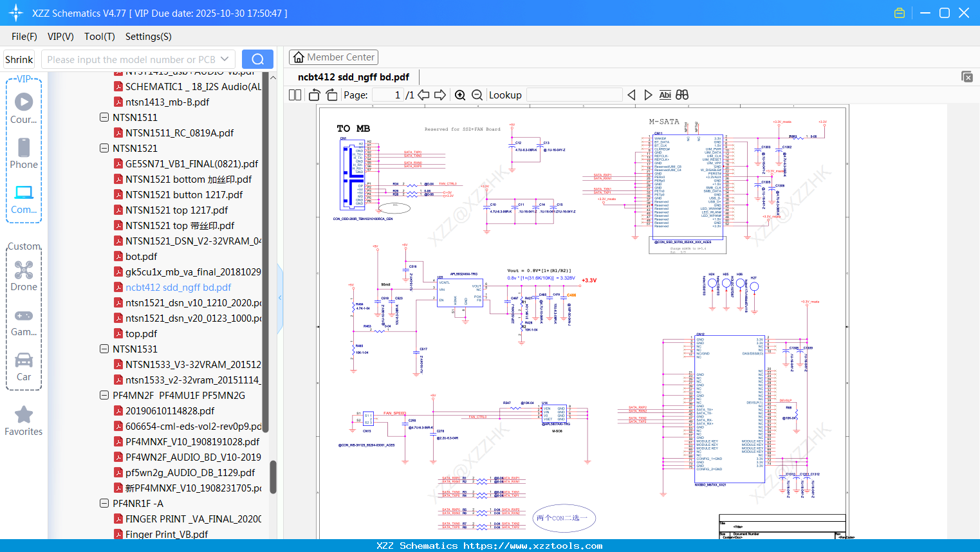Screen dimensions: 980x552
Task: Click the blue search button
Action: [x=257, y=59]
